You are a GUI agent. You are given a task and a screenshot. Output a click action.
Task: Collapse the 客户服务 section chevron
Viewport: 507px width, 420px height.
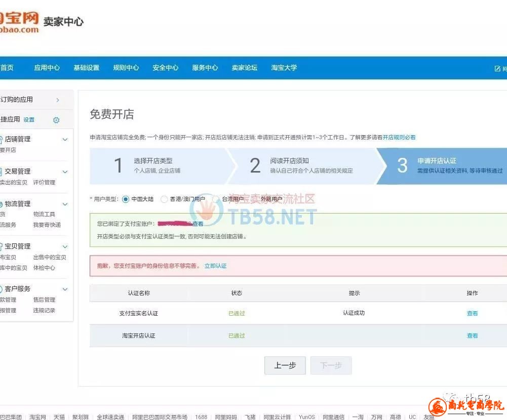65,289
